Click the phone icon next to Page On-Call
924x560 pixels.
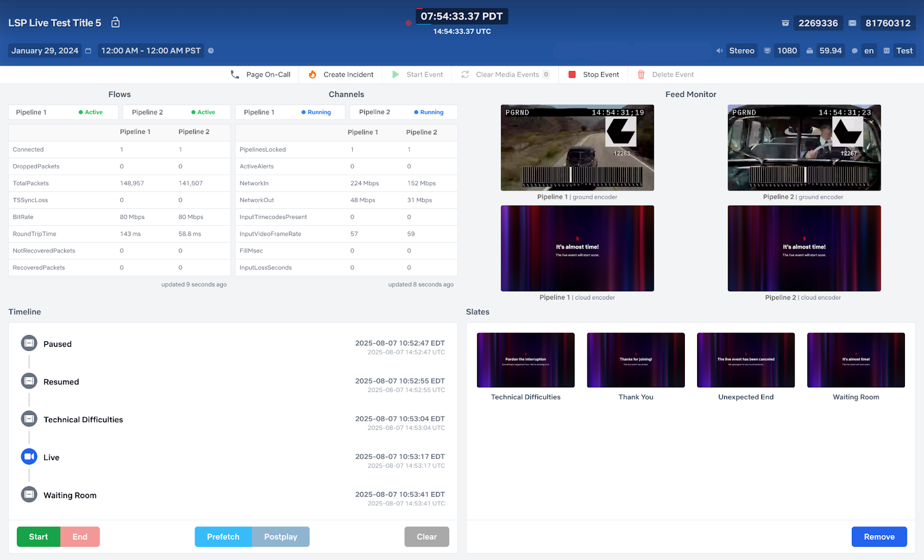point(234,74)
